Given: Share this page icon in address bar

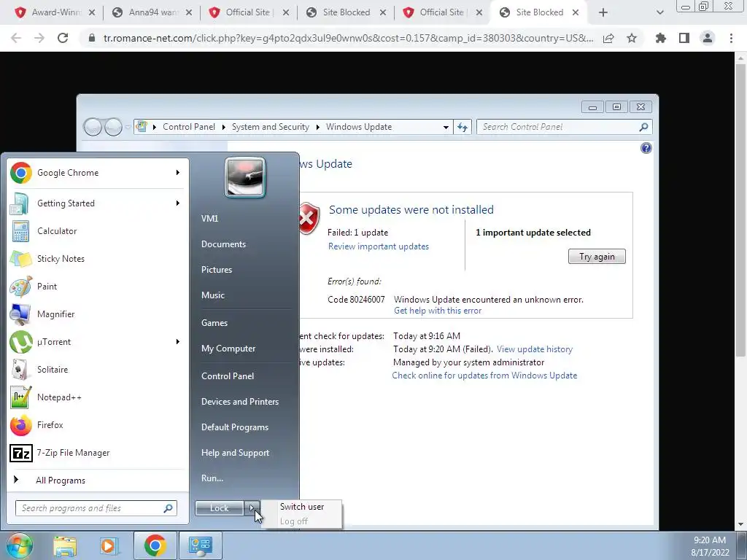Looking at the screenshot, I should point(608,38).
